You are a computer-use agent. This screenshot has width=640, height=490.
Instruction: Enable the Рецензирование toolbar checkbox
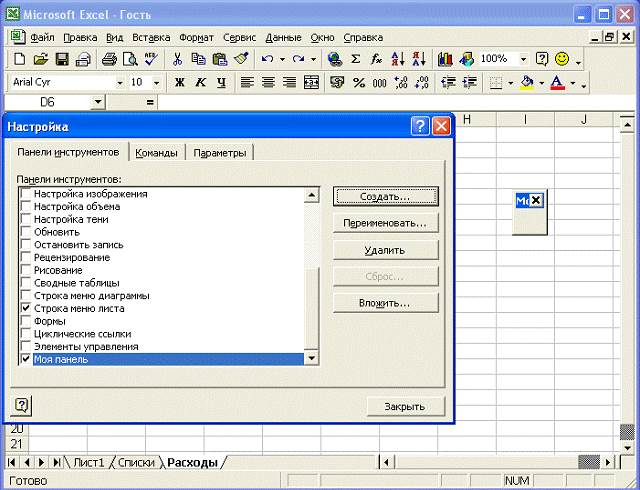coord(25,258)
